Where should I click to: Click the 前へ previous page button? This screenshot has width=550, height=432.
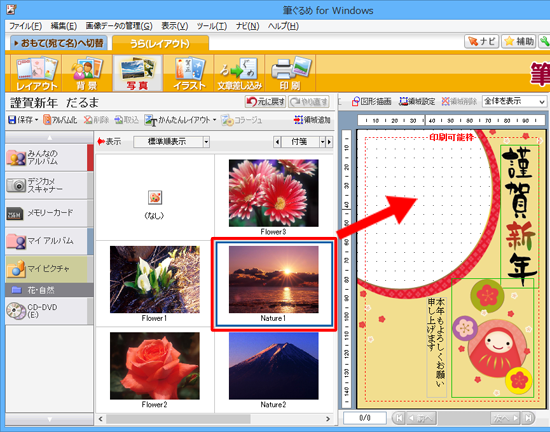tap(421, 418)
